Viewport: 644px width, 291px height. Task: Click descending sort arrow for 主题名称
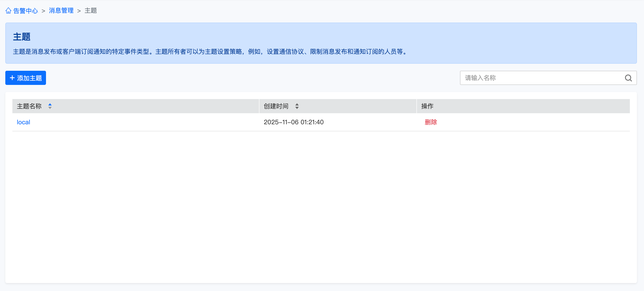coord(50,108)
